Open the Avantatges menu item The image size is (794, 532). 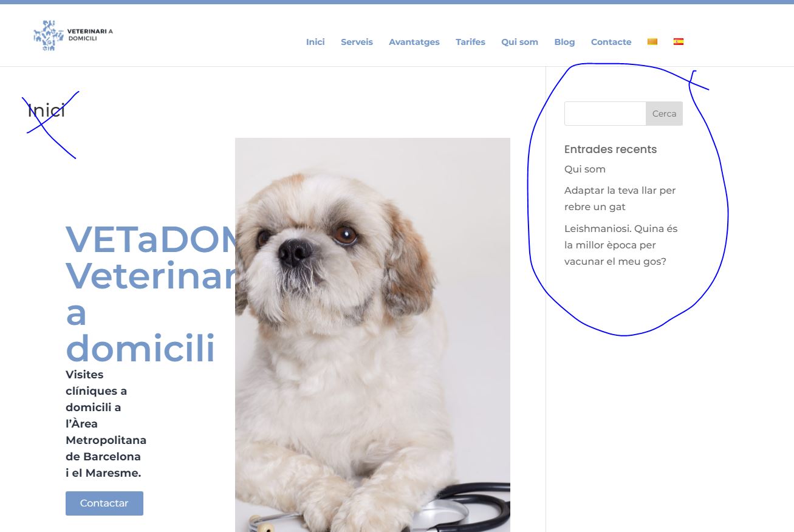(414, 42)
